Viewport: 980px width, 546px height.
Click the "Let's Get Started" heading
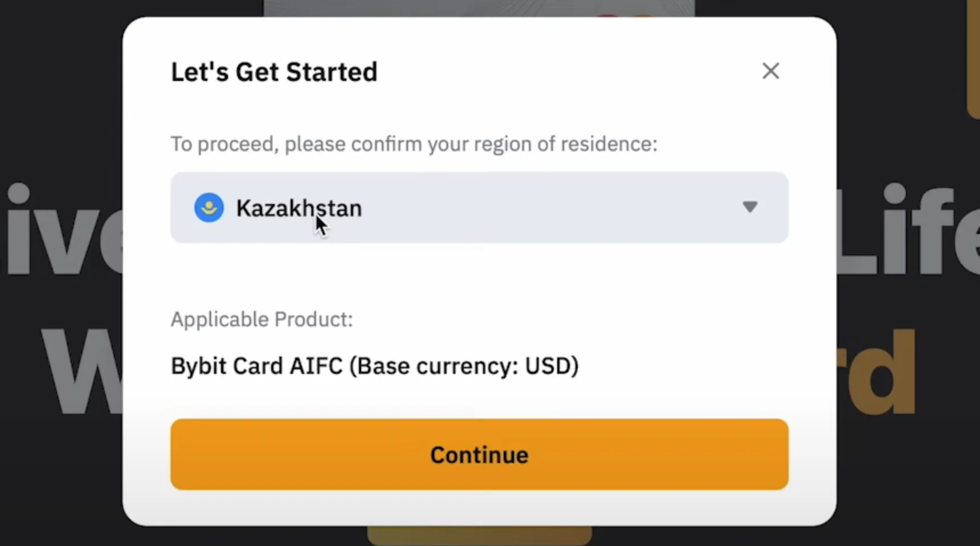tap(274, 72)
